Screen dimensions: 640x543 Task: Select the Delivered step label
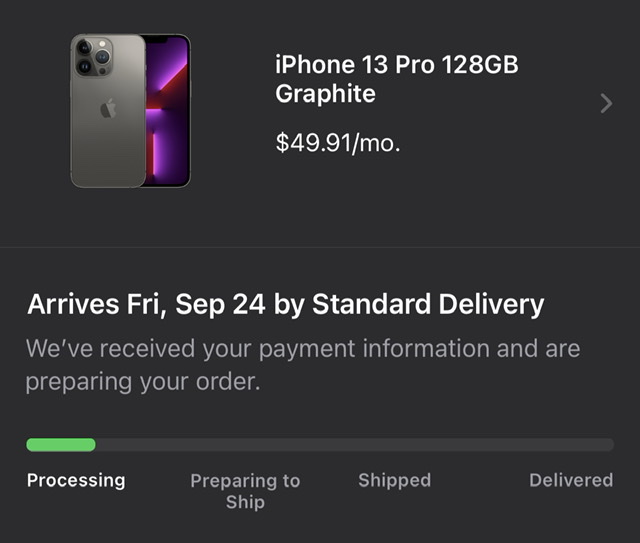point(570,480)
